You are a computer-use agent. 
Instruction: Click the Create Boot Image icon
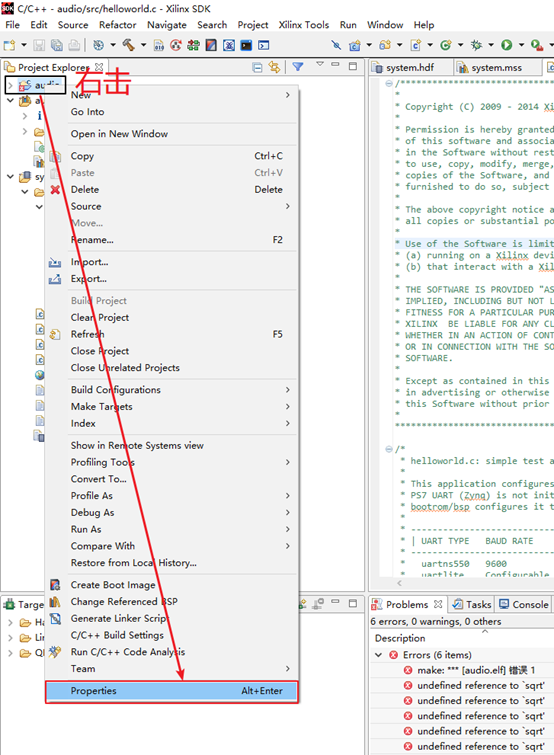(55, 585)
